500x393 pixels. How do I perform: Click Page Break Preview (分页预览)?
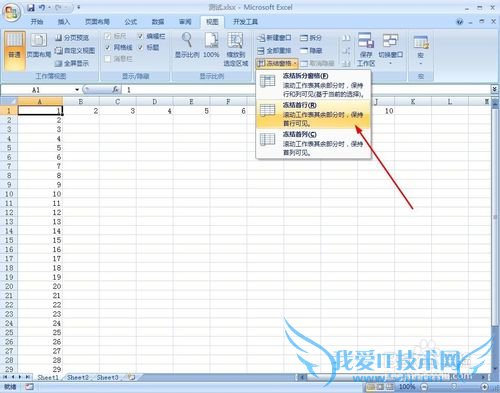tap(72, 38)
